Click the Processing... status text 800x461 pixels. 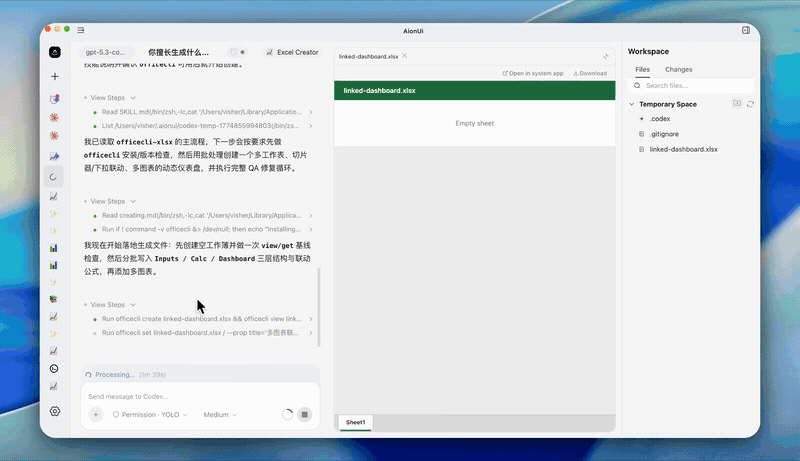coord(115,374)
